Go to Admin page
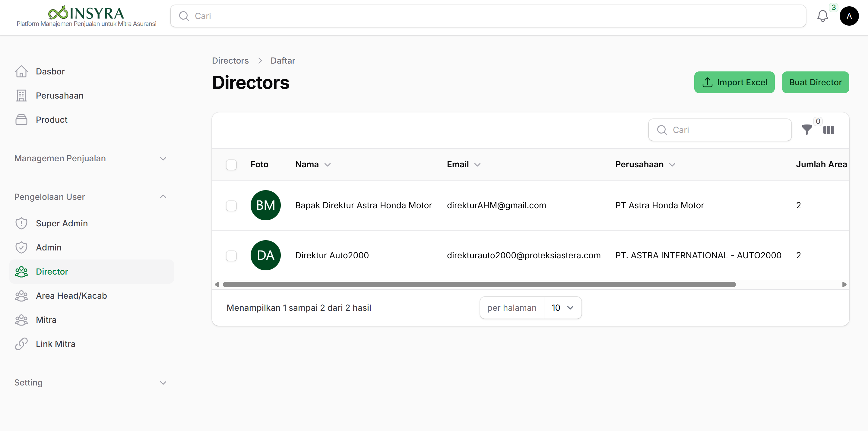The height and width of the screenshot is (431, 868). [92, 247]
